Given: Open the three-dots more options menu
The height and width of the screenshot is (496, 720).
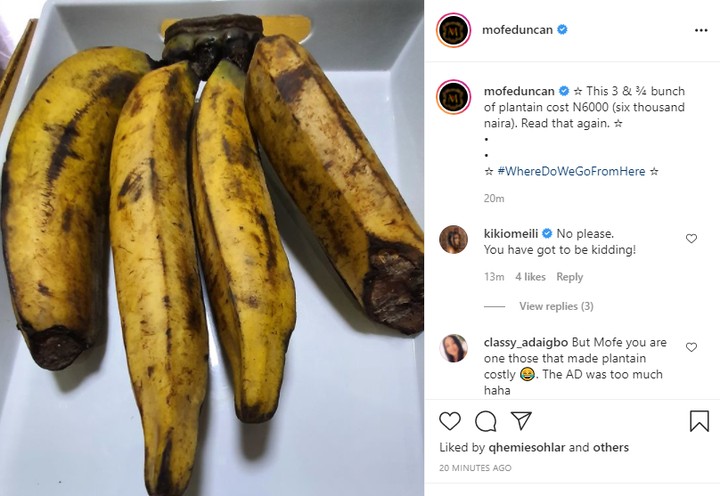Looking at the screenshot, I should pos(699,30).
